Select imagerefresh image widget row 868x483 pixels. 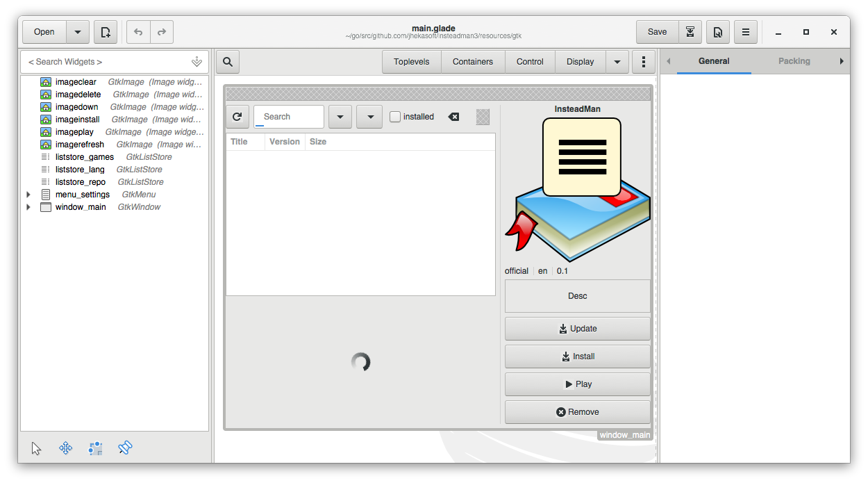tap(115, 145)
